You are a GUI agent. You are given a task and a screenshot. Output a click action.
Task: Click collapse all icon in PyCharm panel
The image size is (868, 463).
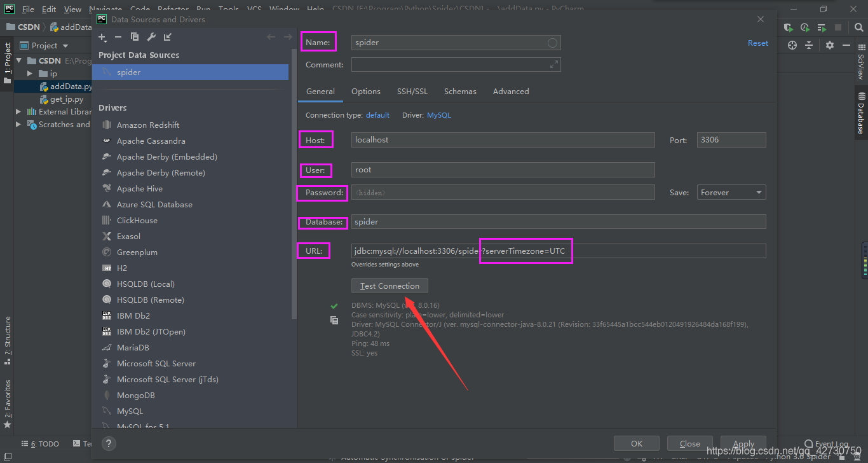point(809,45)
